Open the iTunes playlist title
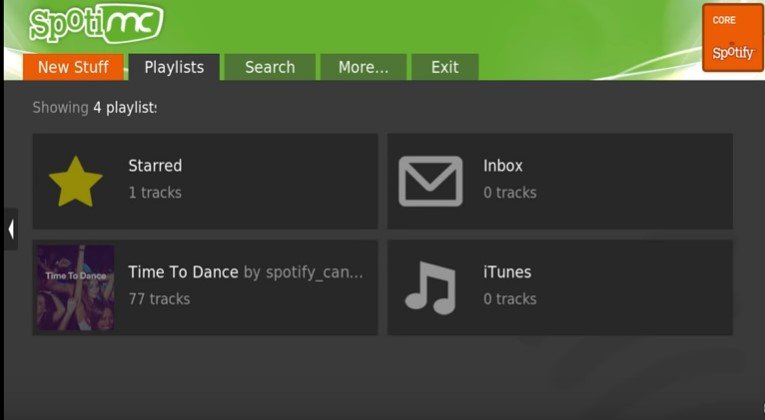The image size is (765, 420). [507, 272]
